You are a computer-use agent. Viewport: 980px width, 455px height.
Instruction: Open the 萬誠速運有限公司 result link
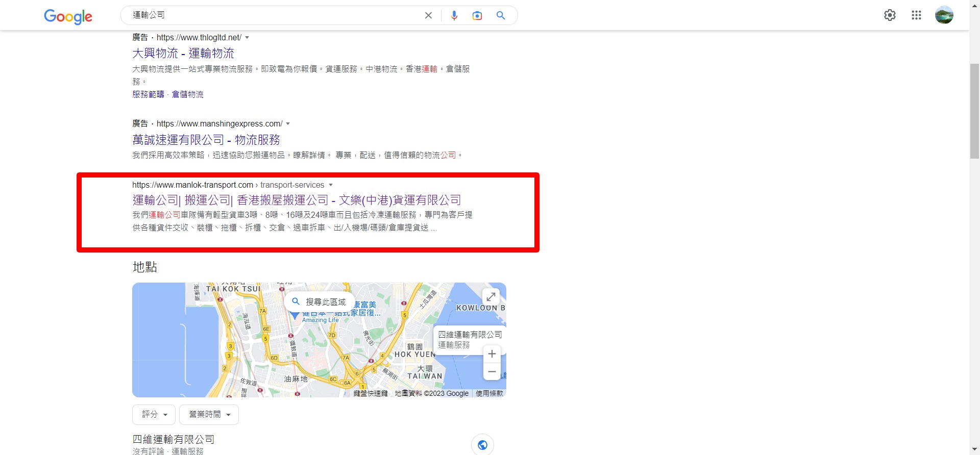(206, 140)
